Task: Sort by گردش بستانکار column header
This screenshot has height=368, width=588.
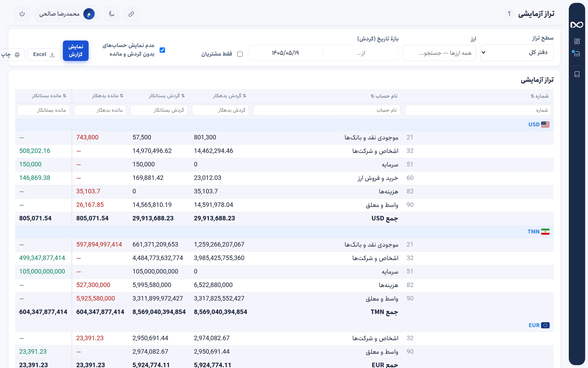Action: [x=167, y=96]
